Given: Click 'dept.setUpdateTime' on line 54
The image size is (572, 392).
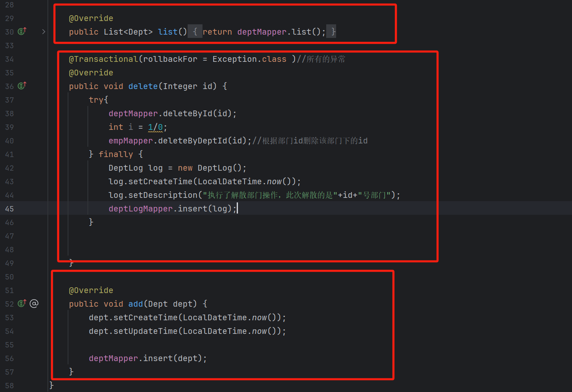Looking at the screenshot, I should 133,331.
